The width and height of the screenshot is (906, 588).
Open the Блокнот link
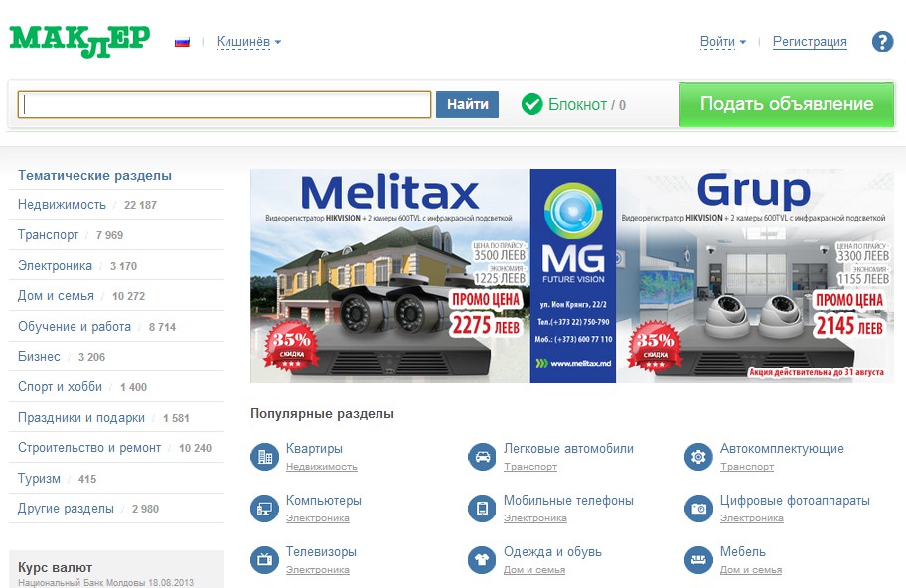(x=577, y=104)
